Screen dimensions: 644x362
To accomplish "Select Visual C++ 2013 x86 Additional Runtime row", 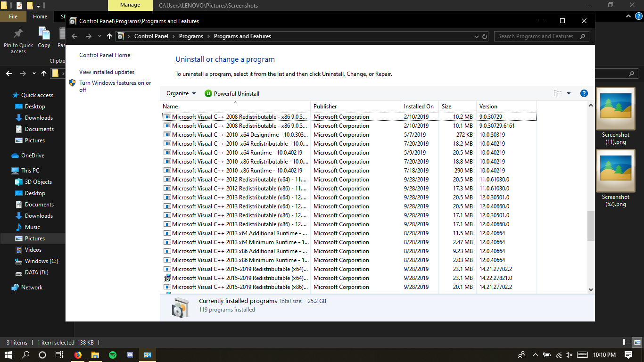I will click(349, 251).
